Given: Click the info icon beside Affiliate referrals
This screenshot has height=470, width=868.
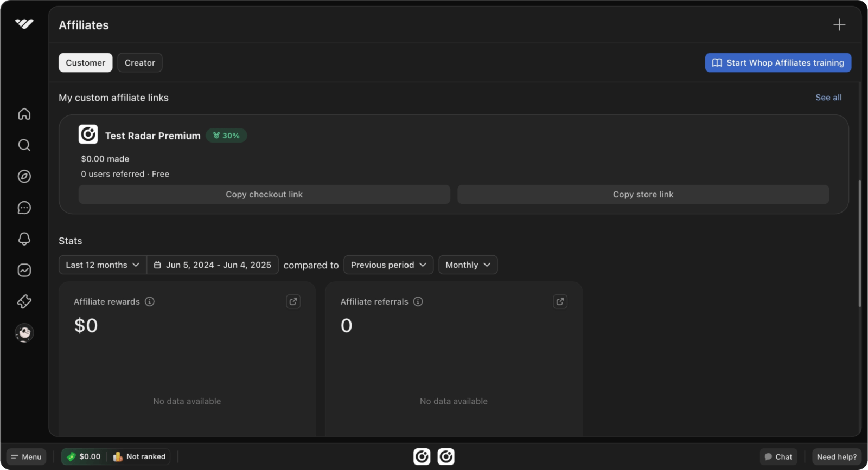Looking at the screenshot, I should click(x=418, y=301).
